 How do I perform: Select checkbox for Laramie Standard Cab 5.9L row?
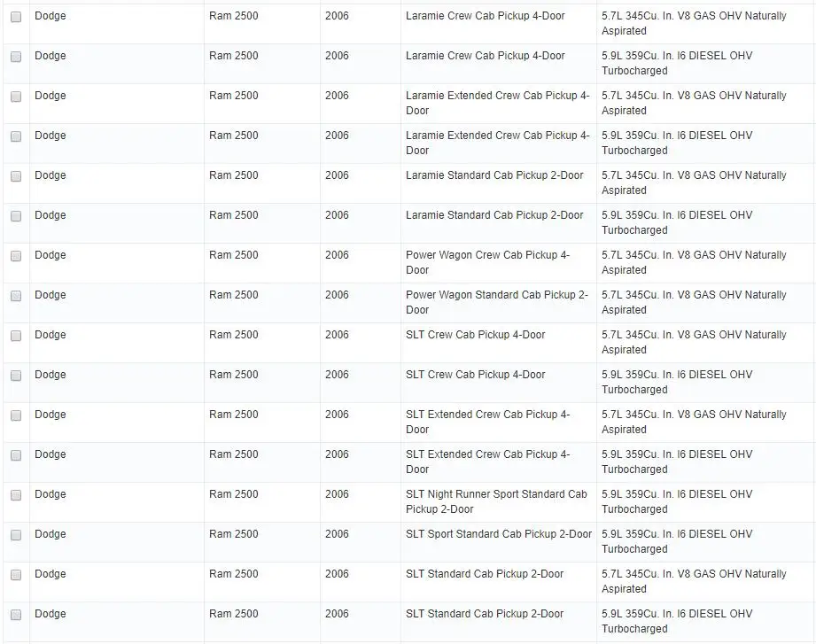(x=16, y=216)
